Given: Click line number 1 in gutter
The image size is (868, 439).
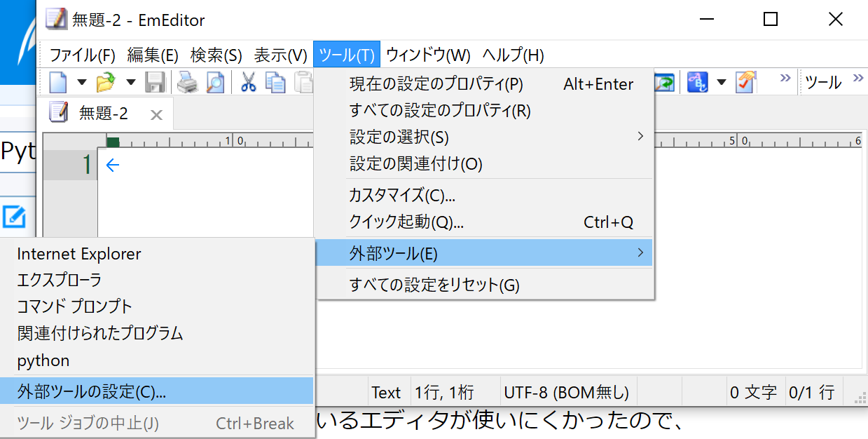Looking at the screenshot, I should [x=86, y=166].
